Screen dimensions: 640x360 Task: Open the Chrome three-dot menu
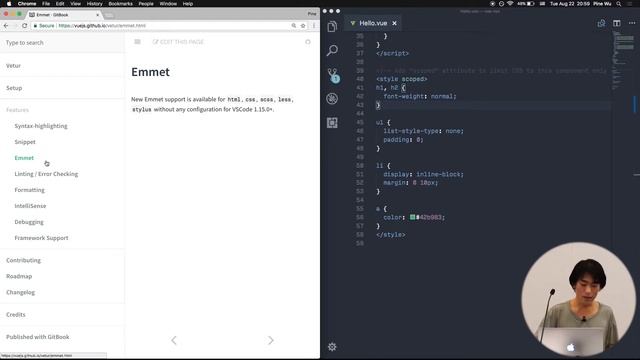tap(314, 25)
